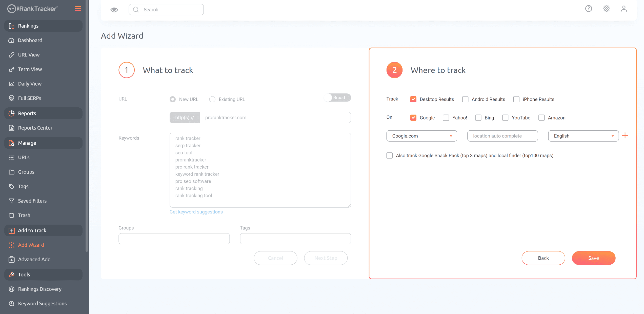The height and width of the screenshot is (314, 644).
Task: Switch to the Add Wizard section
Action: [x=31, y=245]
